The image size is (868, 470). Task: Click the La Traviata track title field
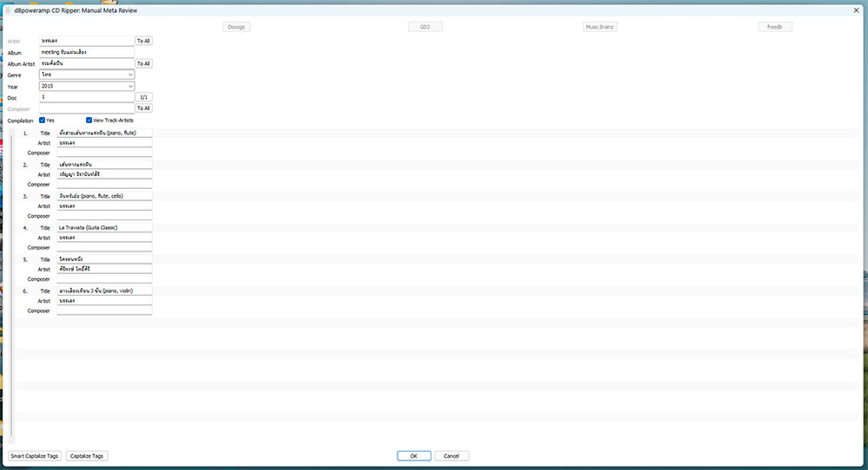[x=104, y=227]
